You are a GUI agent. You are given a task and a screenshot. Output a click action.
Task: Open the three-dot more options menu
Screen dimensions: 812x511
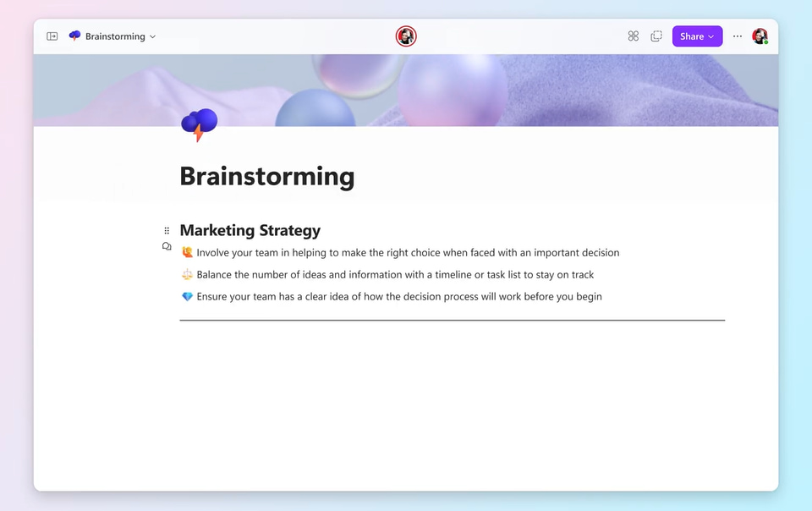[738, 36]
